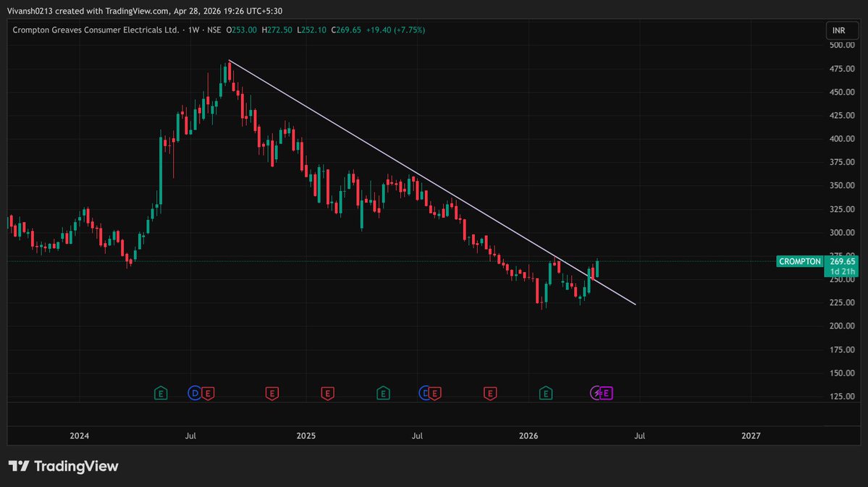The width and height of the screenshot is (868, 487).
Task: Select the dividend-plus-earnings icon pair near Jul 2025
Action: (x=430, y=393)
